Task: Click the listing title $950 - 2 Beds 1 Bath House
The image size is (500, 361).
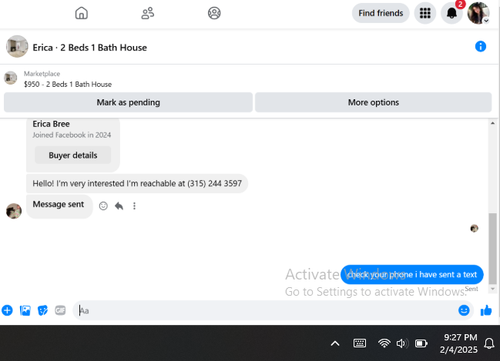Action: (68, 84)
